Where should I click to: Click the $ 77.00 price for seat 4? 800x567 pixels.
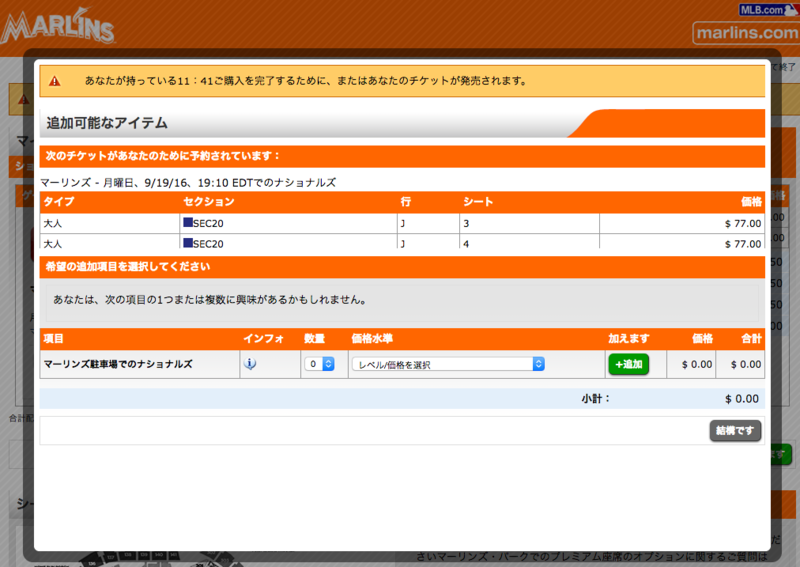click(x=743, y=244)
